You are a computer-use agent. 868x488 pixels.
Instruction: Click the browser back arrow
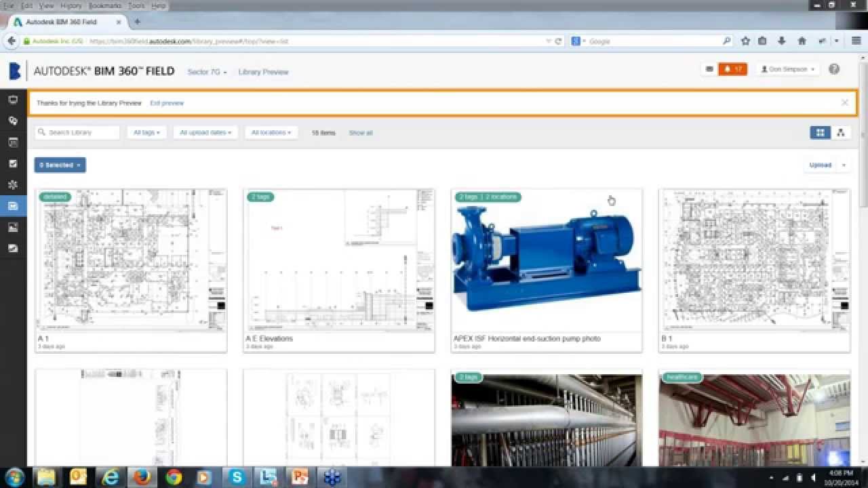[x=12, y=41]
